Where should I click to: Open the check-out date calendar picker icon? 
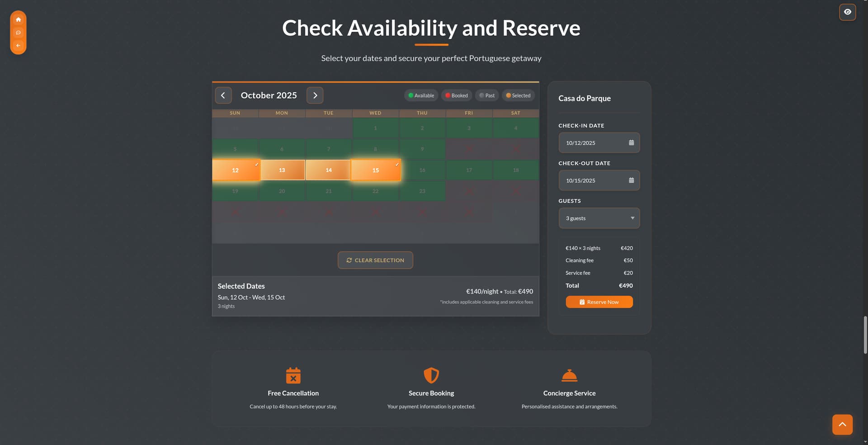631,180
